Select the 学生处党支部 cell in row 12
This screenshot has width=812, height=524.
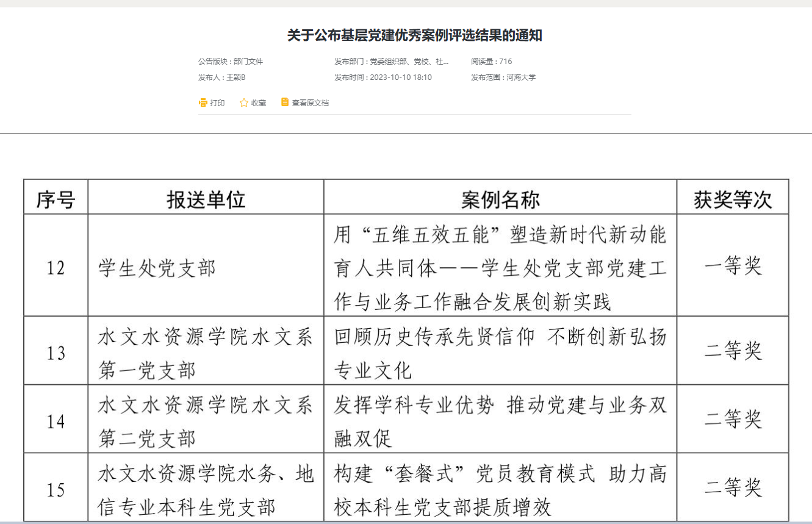click(157, 268)
